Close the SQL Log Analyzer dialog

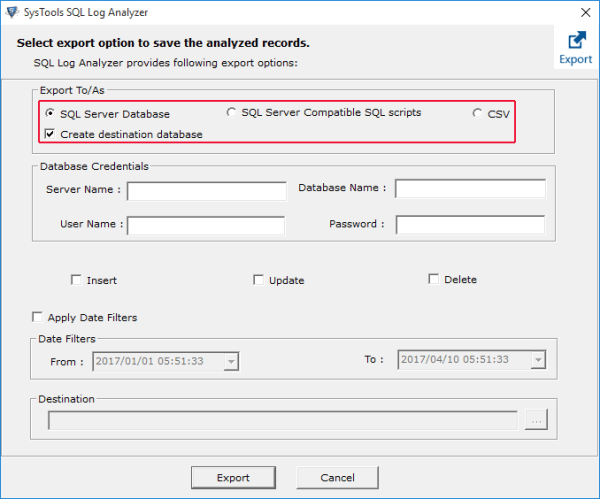(x=581, y=11)
